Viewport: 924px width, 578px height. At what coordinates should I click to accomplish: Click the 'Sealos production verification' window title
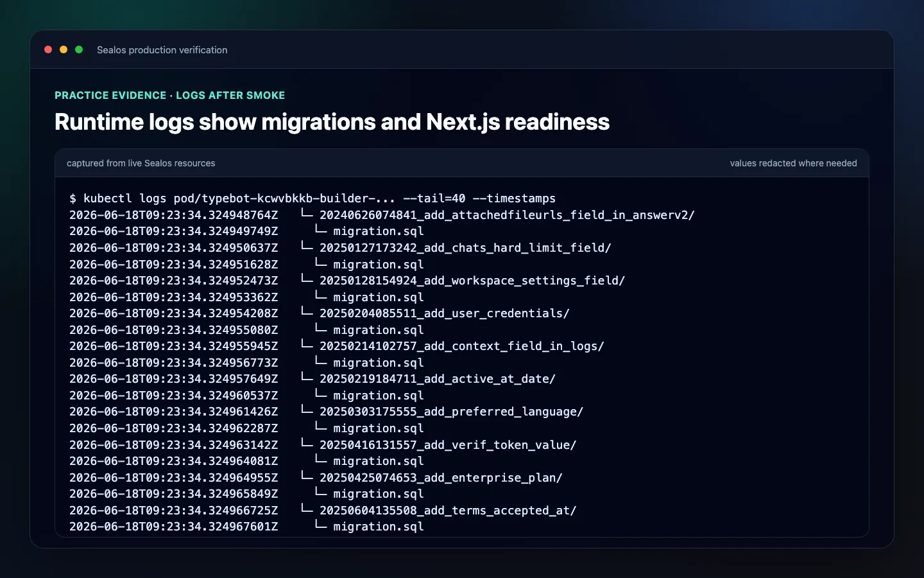click(x=162, y=50)
